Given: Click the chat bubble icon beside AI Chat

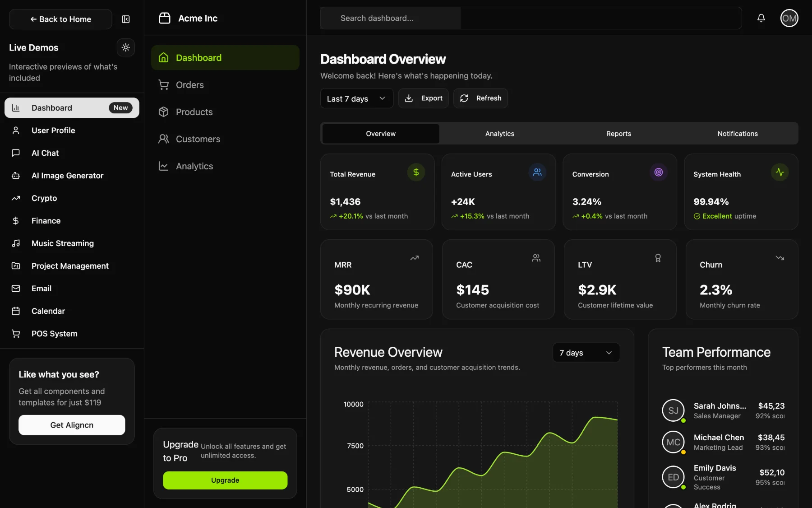Looking at the screenshot, I should coord(16,153).
